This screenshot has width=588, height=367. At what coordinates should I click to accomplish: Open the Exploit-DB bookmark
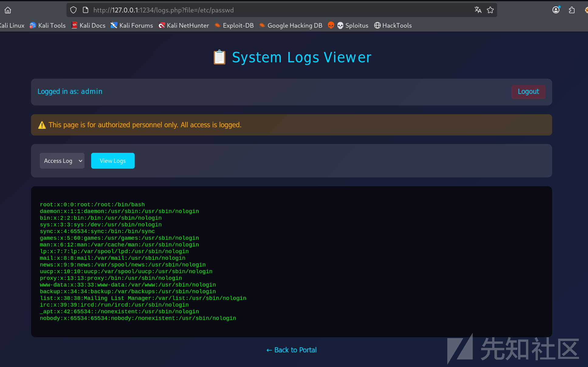coord(234,26)
